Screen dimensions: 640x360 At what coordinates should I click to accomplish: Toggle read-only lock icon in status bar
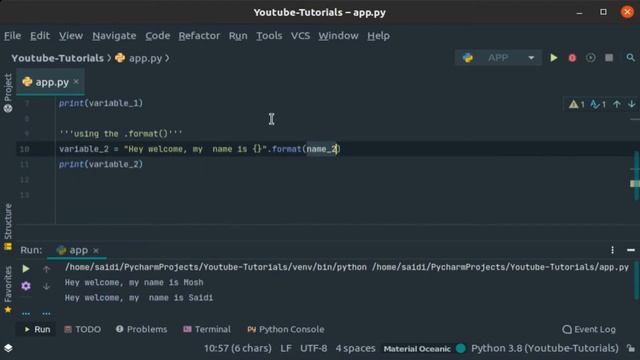[x=631, y=348]
